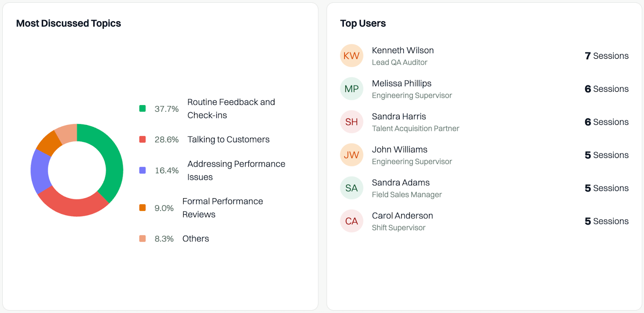Click the JW avatar for John Williams
644x313 pixels.
pyautogui.click(x=351, y=155)
